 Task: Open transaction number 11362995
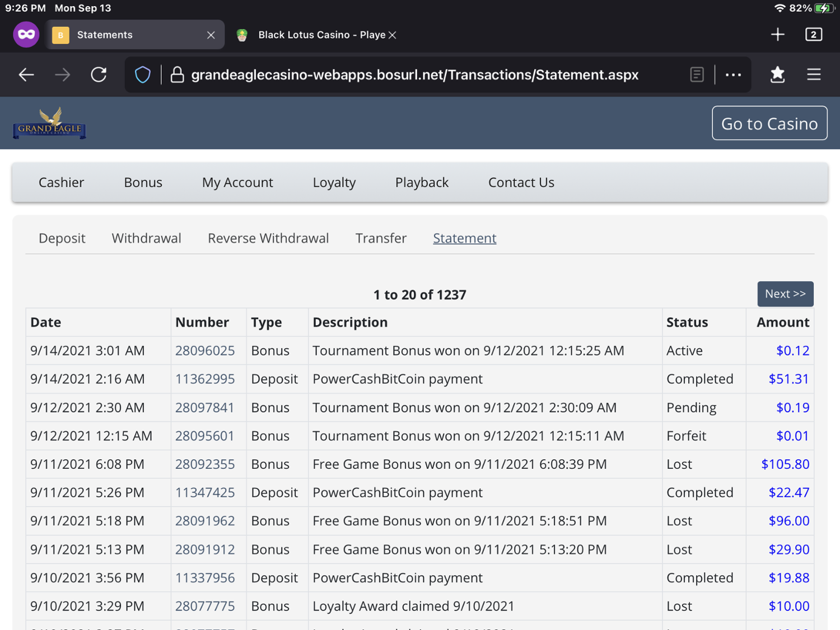205,379
